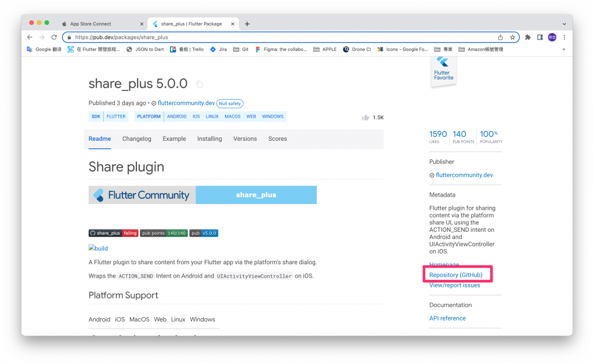The image size is (594, 364).
Task: Click the 100% popularity score
Action: 491,137
